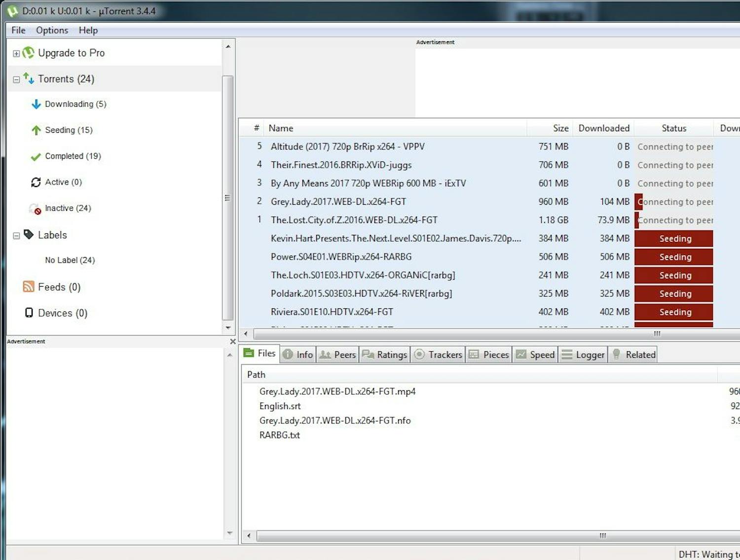Select the Completed checkmark icon
The width and height of the screenshot is (740, 560).
[36, 156]
